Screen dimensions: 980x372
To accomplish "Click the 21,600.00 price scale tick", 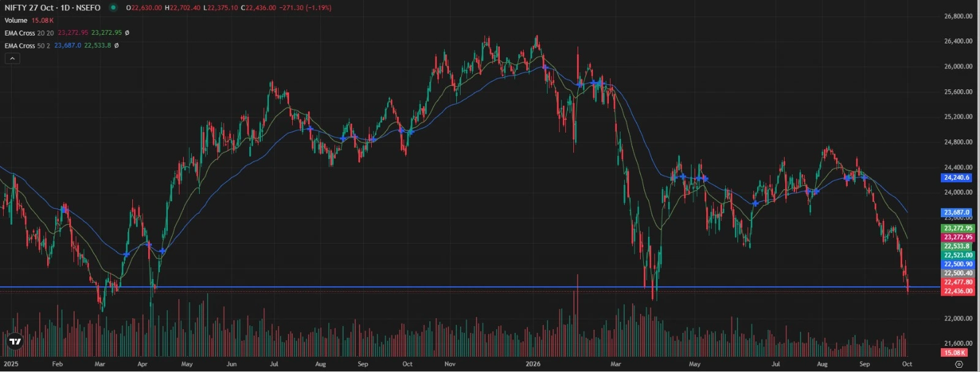I will 958,344.
